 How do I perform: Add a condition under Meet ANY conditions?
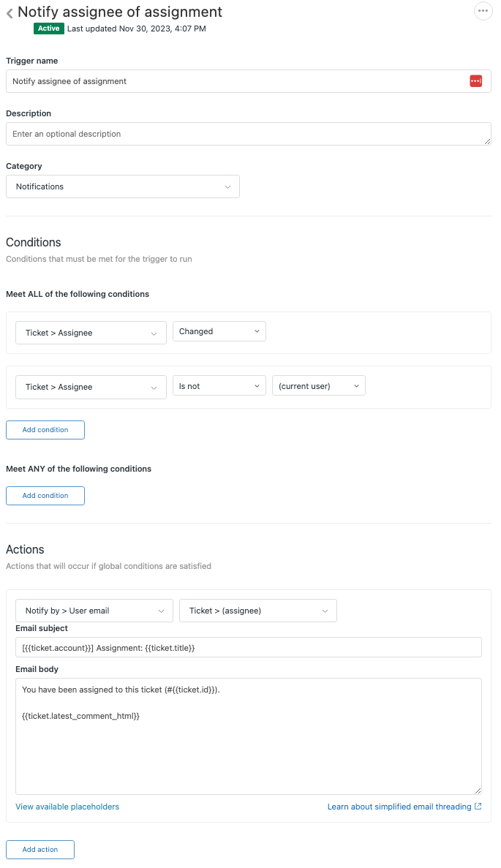[45, 495]
